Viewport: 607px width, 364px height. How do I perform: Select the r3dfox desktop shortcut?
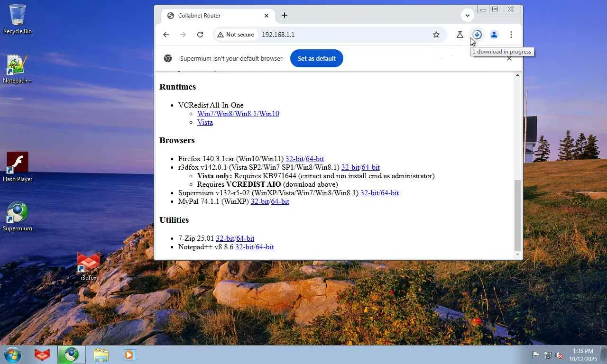click(x=89, y=266)
